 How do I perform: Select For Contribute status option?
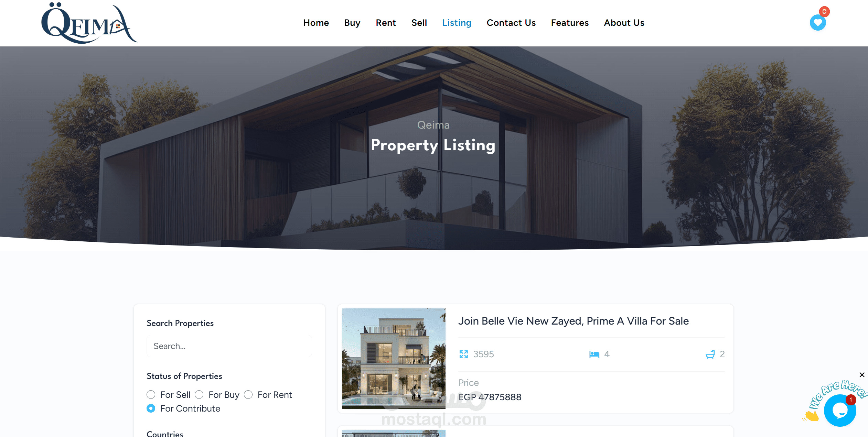(x=151, y=408)
